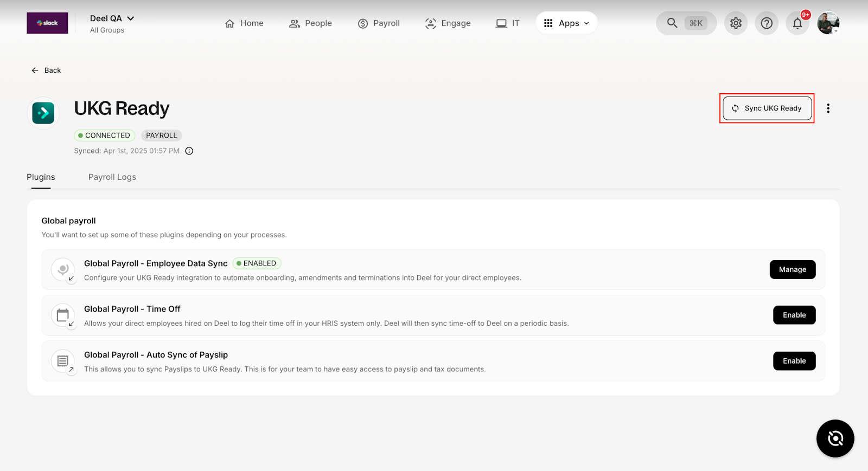This screenshot has height=471, width=868.
Task: Open Payroll in the top navigation
Action: 379,23
